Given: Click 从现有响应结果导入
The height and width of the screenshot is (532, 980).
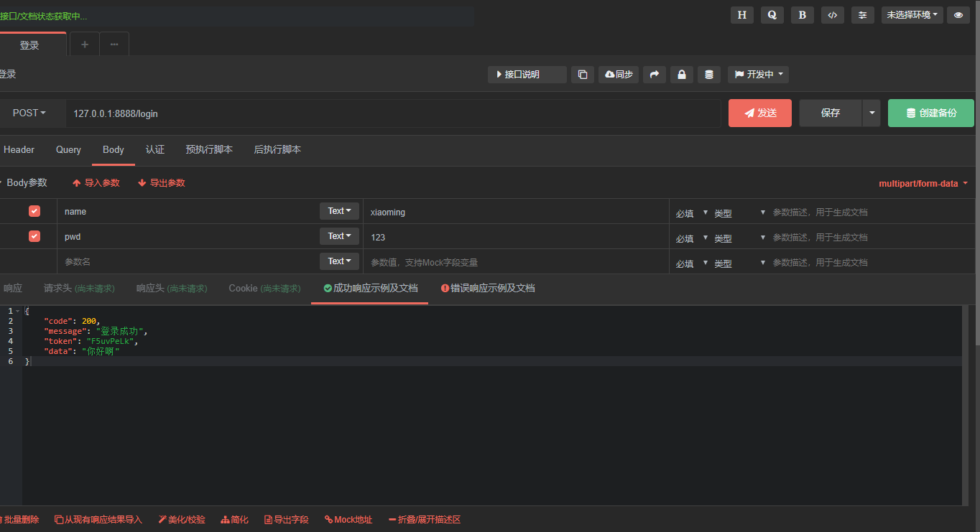Looking at the screenshot, I should (98, 519).
